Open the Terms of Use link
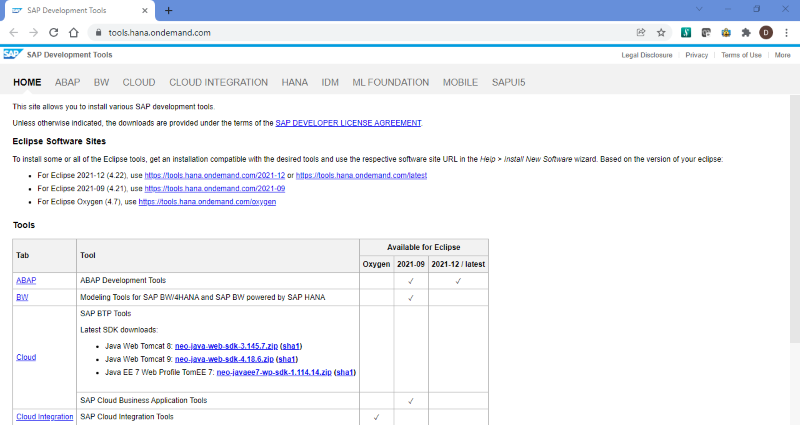This screenshot has height=425, width=800. pyautogui.click(x=741, y=55)
